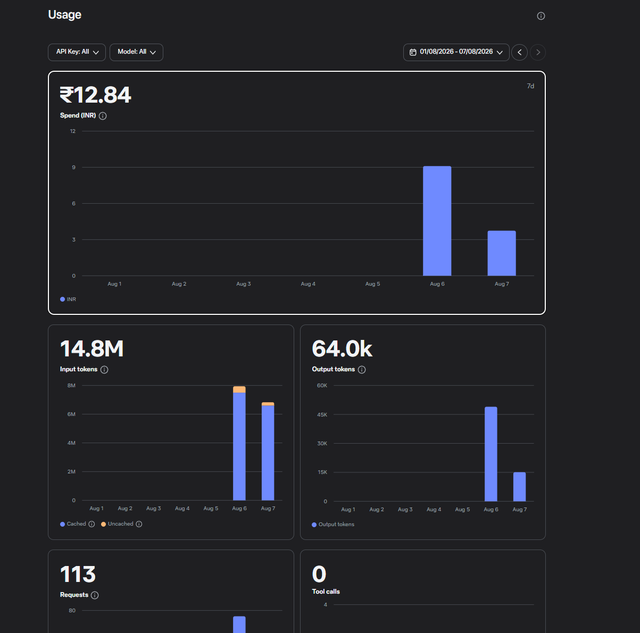Click the Usage page title
640x633 pixels.
64,15
